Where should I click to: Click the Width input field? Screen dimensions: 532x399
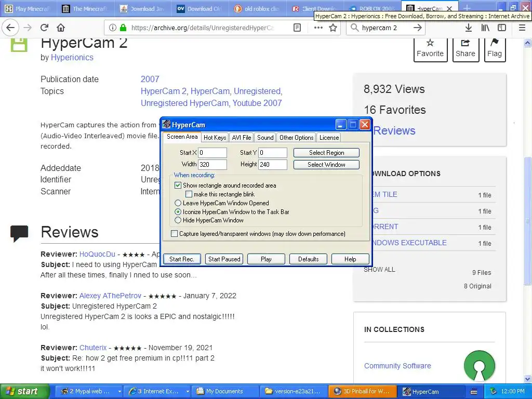pyautogui.click(x=212, y=165)
